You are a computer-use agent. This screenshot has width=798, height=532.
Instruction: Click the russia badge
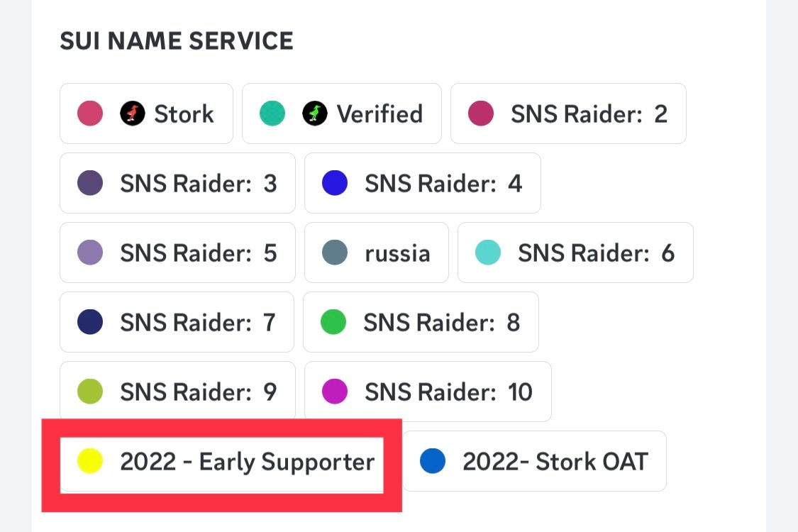pyautogui.click(x=376, y=253)
